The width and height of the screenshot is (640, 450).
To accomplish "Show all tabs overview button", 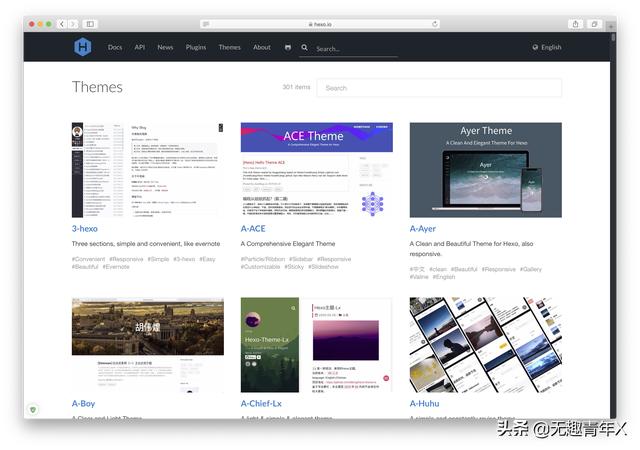I will click(x=594, y=24).
